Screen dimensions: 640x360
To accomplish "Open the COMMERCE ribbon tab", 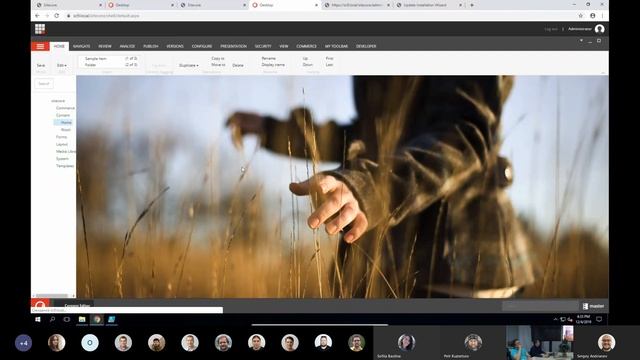I will (307, 46).
